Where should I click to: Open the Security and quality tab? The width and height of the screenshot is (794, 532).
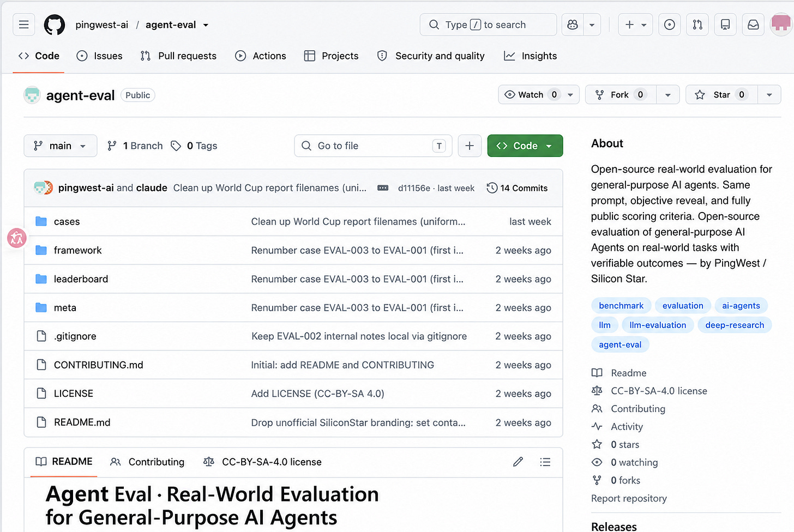point(431,56)
